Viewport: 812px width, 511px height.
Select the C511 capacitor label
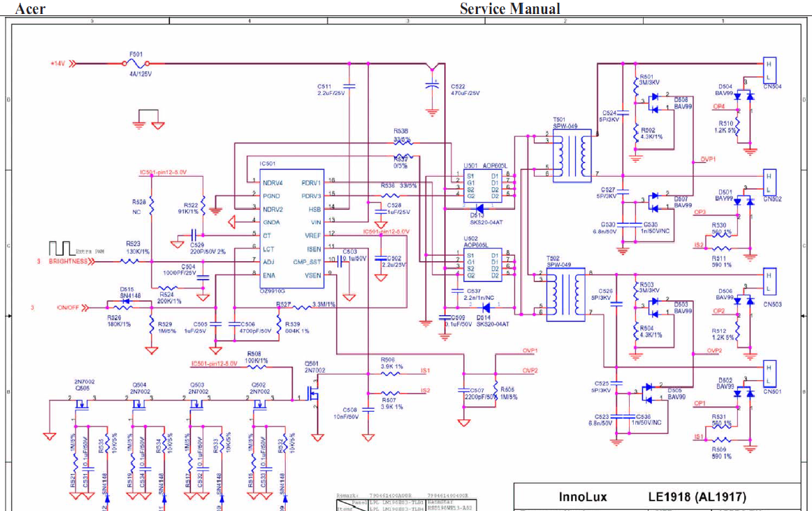click(324, 87)
